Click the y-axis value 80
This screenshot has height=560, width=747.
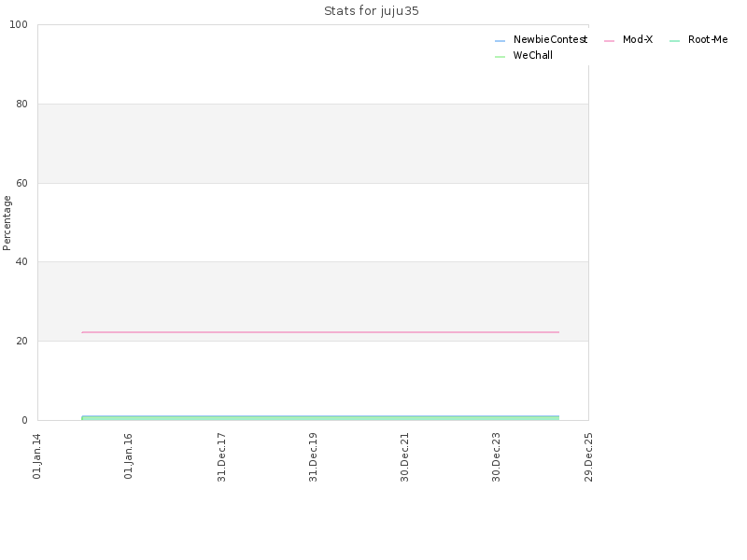[x=21, y=104]
